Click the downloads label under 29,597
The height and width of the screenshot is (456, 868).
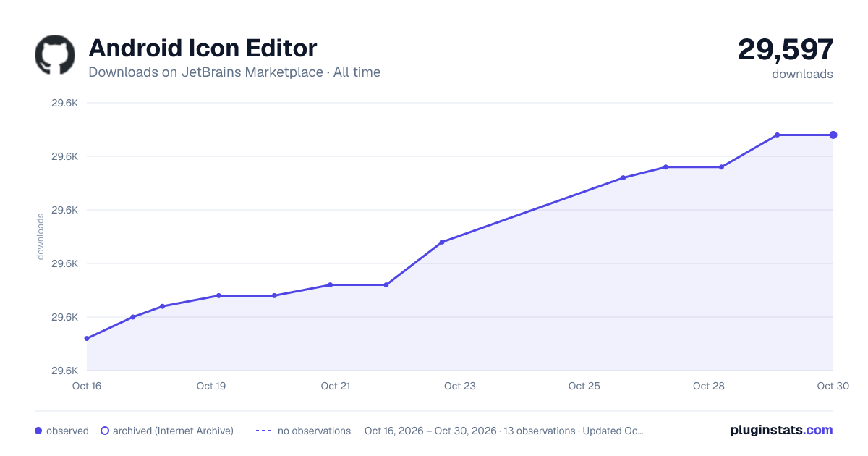pyautogui.click(x=802, y=74)
